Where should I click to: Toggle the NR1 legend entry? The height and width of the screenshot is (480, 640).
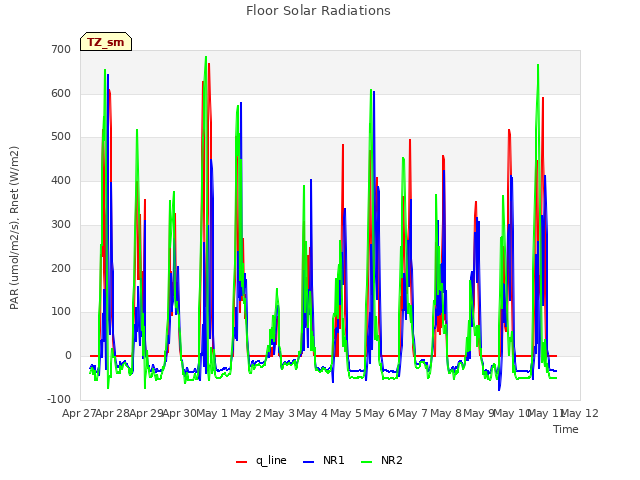tap(324, 461)
